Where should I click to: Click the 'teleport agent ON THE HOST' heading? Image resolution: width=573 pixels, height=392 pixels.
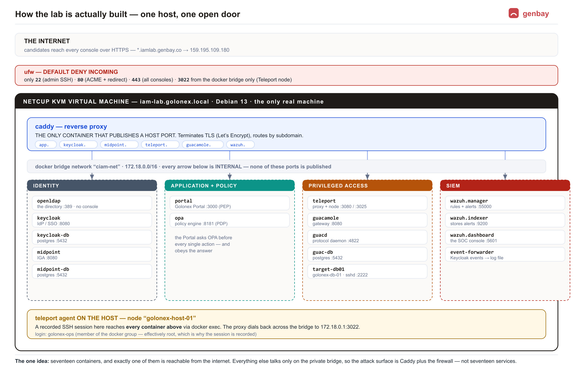(x=115, y=318)
